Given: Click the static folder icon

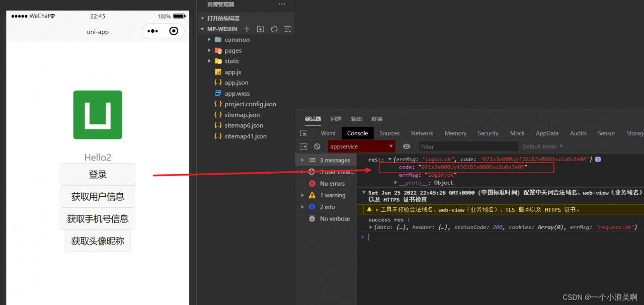Looking at the screenshot, I should [218, 61].
